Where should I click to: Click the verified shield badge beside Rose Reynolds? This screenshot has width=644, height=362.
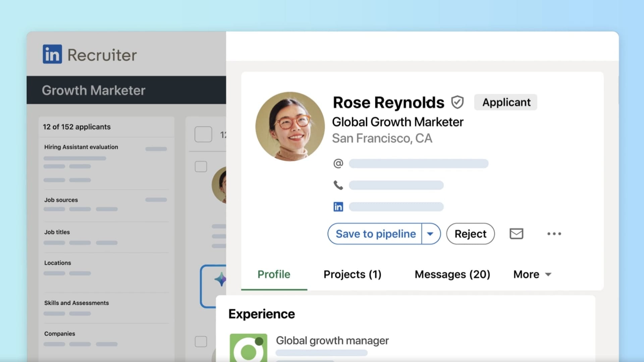457,102
